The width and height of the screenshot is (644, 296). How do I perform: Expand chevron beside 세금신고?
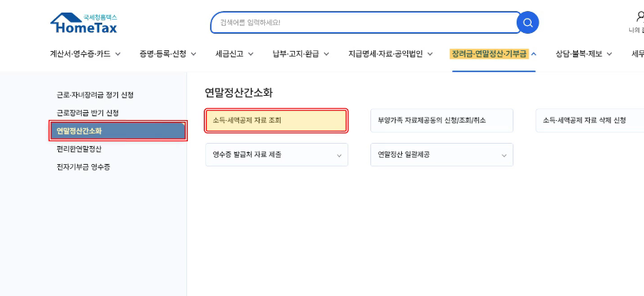coord(251,53)
